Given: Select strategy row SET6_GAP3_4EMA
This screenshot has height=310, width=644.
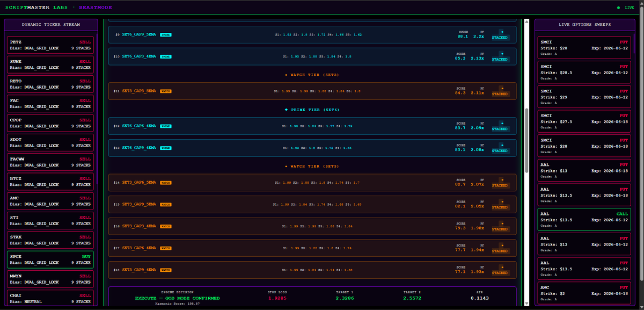Looking at the screenshot, I should (x=312, y=56).
